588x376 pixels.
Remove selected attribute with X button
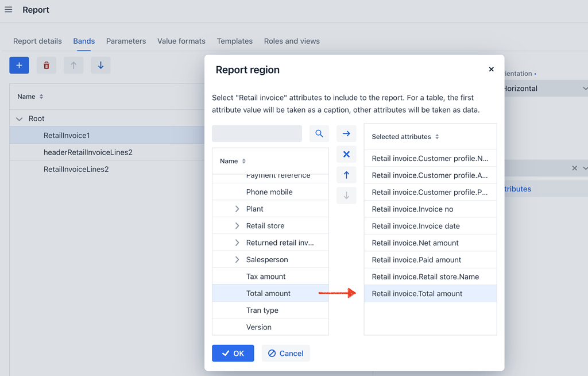click(x=346, y=155)
